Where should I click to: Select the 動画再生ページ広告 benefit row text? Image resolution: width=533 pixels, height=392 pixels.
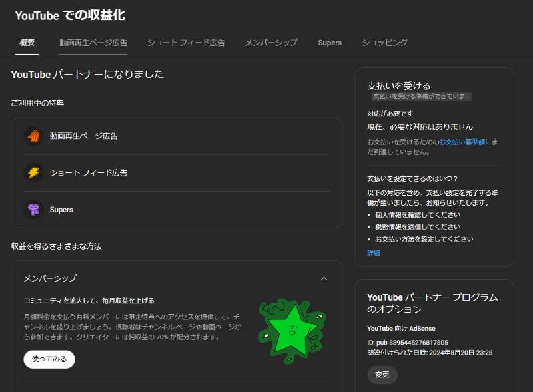84,136
